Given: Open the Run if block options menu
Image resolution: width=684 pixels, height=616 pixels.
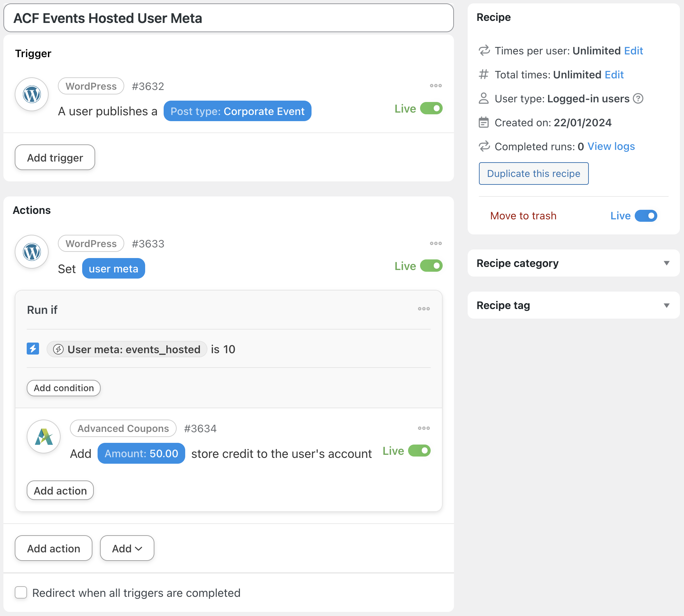Looking at the screenshot, I should pyautogui.click(x=423, y=309).
